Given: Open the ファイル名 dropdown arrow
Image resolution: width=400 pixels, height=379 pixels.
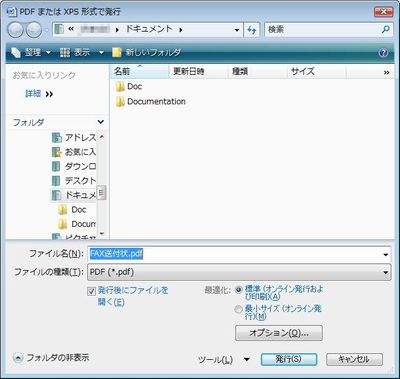Looking at the screenshot, I should (x=386, y=255).
